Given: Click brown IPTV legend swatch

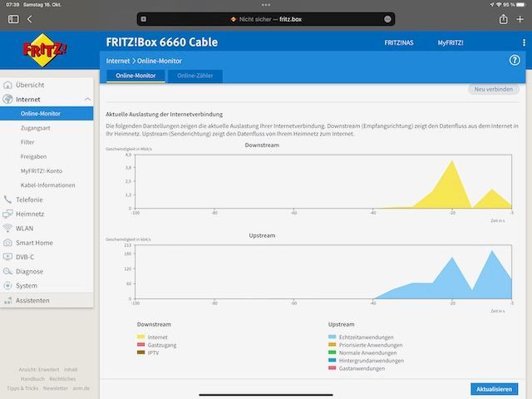Looking at the screenshot, I should pos(140,352).
